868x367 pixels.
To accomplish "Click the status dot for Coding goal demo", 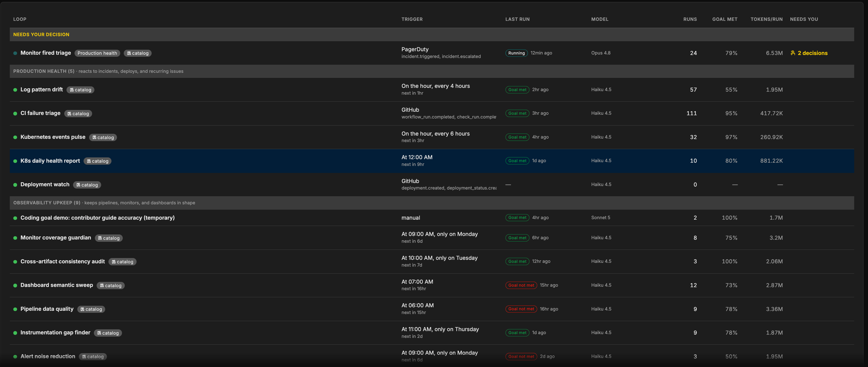I will coord(15,218).
